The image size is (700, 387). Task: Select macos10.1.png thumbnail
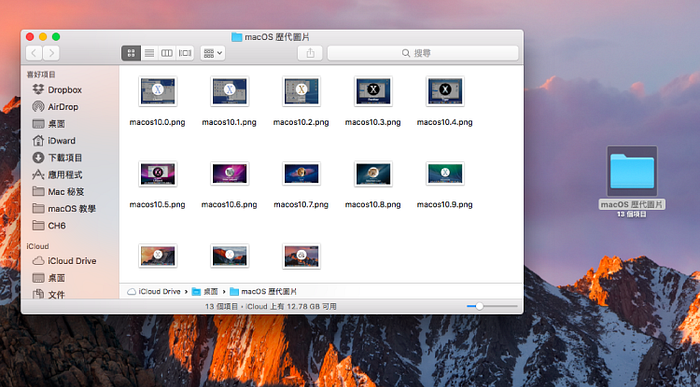coord(229,91)
